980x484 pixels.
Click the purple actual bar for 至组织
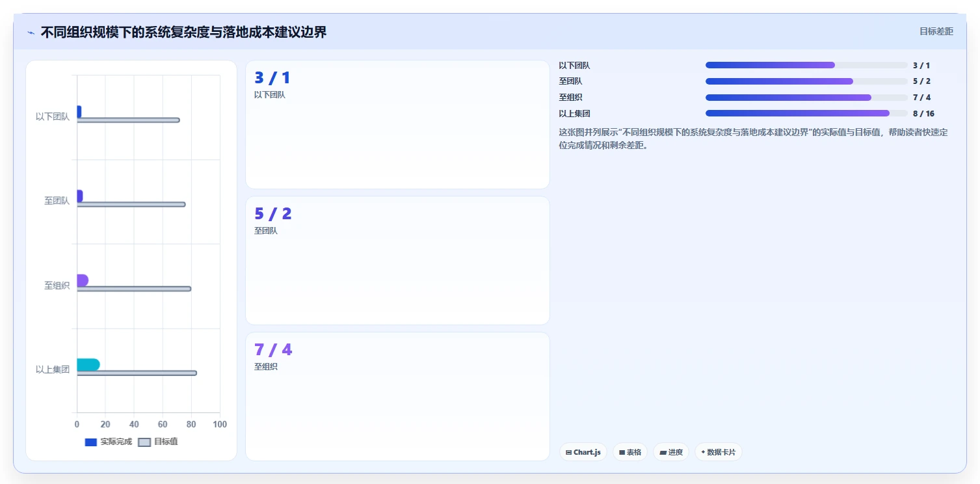tap(82, 280)
